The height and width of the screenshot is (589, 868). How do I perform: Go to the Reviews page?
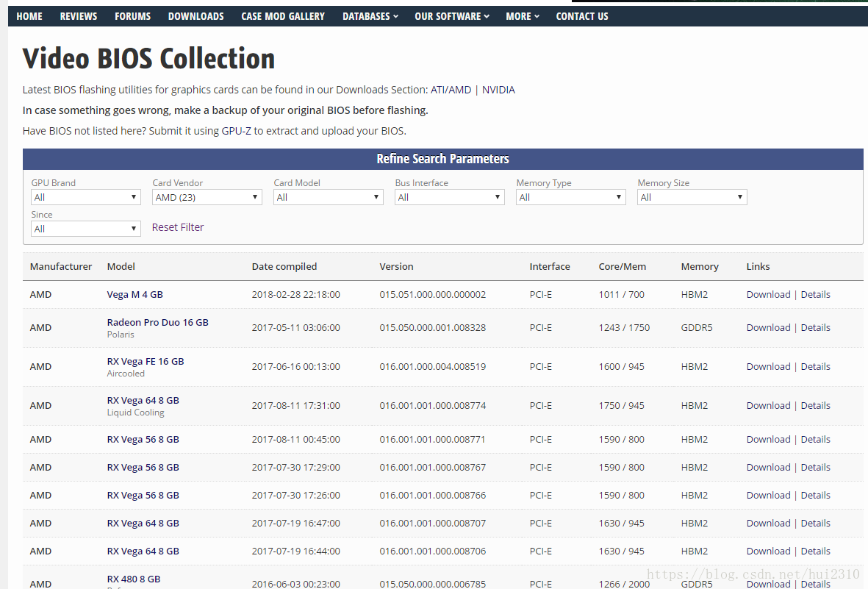[x=79, y=16]
